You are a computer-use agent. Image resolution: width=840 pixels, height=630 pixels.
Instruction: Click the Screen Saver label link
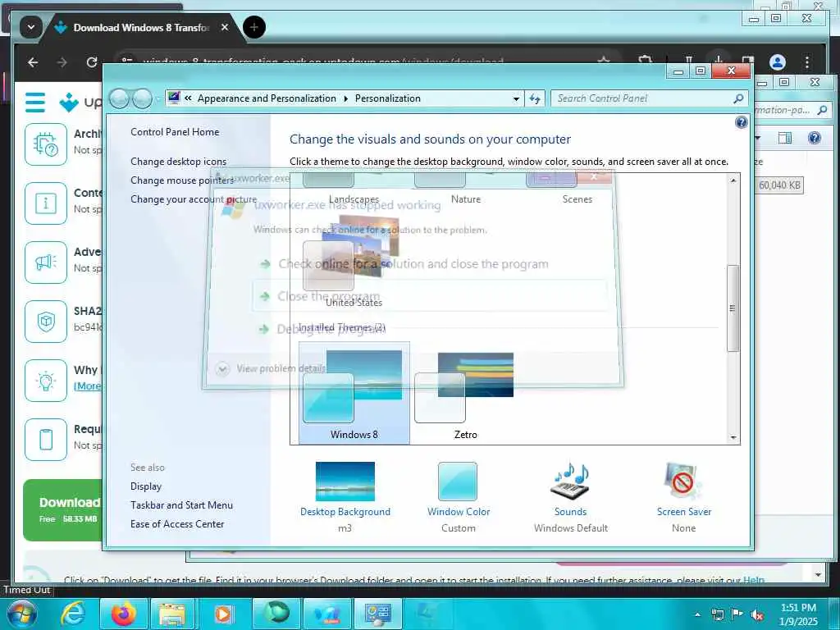pos(684,512)
